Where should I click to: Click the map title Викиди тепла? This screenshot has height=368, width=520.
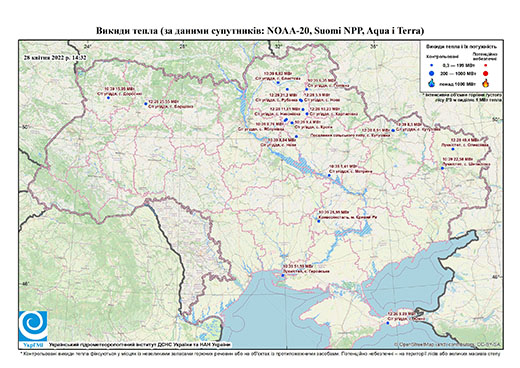(x=260, y=31)
